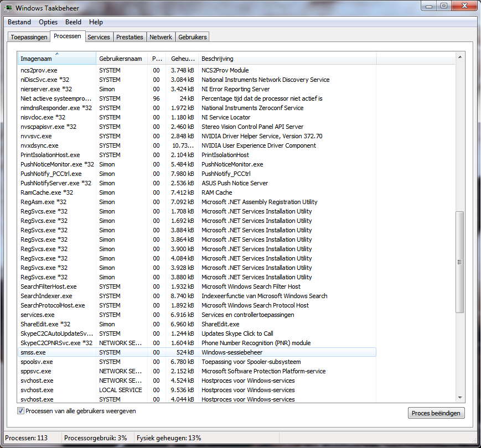Select the nvvsvc.exe process row
Viewport: 481px width, 448px height.
196,136
